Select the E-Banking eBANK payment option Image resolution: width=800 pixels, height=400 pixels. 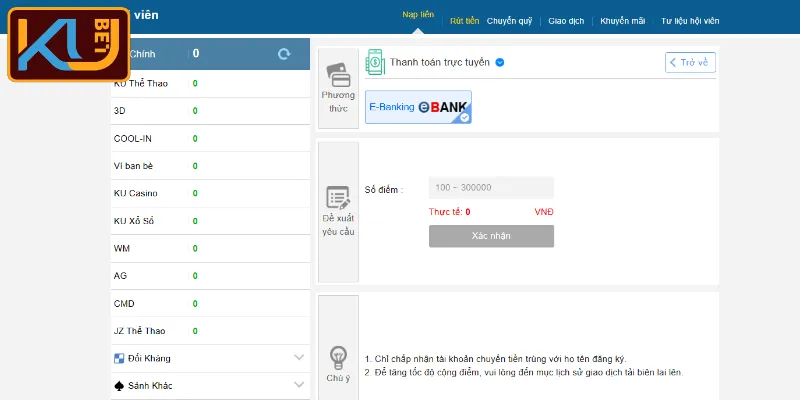pyautogui.click(x=418, y=107)
